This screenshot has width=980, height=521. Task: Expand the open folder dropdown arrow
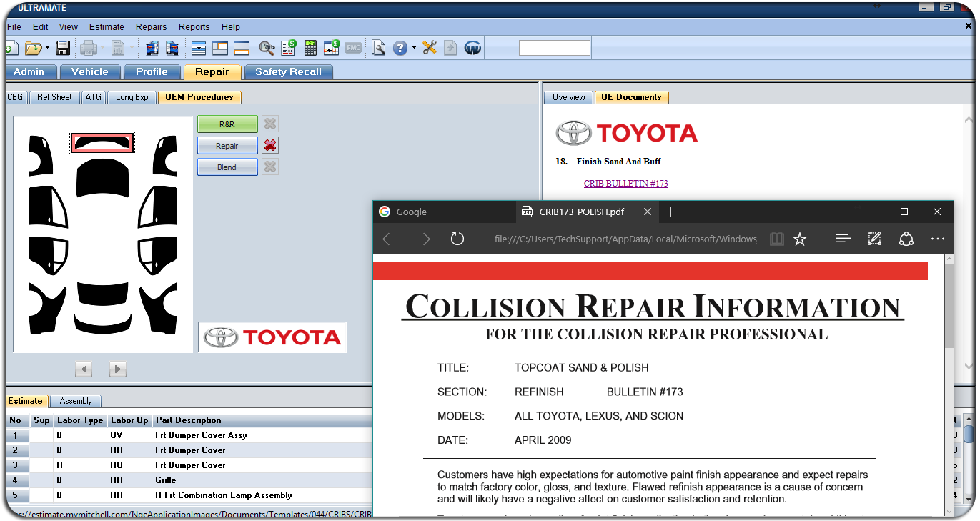48,49
